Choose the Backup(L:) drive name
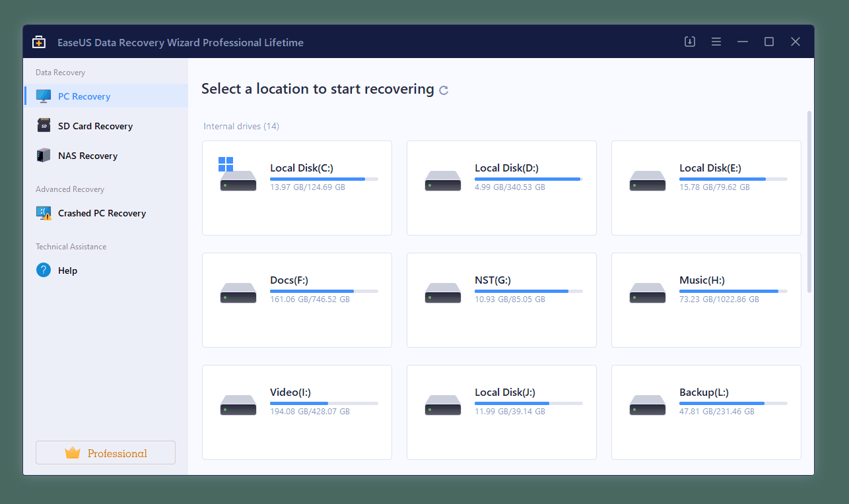The width and height of the screenshot is (849, 504). pyautogui.click(x=704, y=393)
